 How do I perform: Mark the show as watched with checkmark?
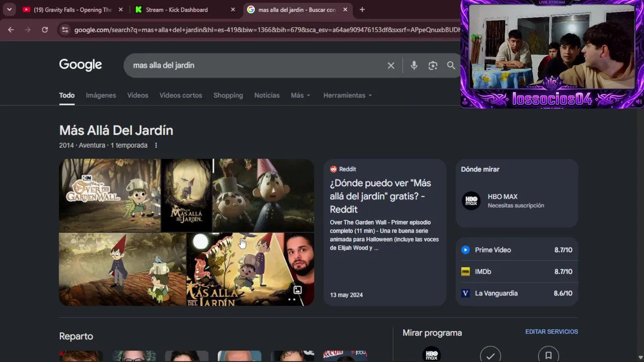491,355
